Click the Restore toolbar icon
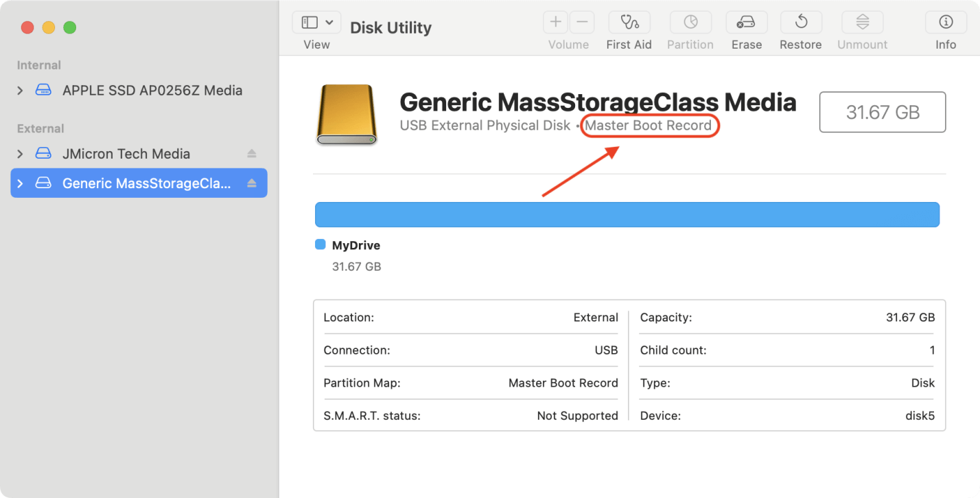 pyautogui.click(x=800, y=23)
